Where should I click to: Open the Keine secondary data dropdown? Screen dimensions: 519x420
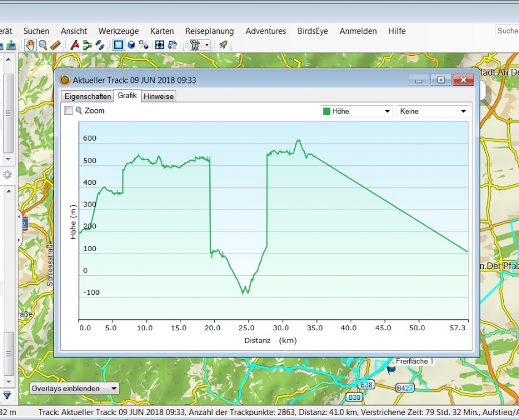(x=432, y=111)
